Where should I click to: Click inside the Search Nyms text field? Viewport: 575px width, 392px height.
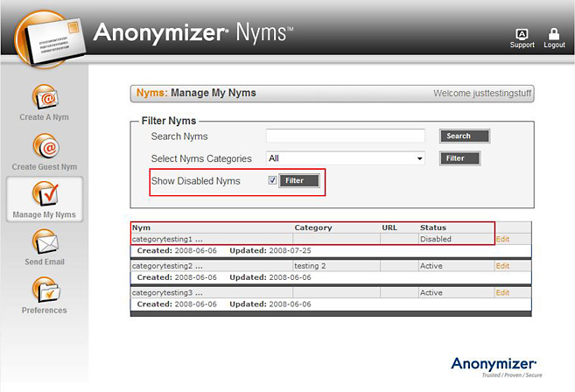[x=345, y=136]
